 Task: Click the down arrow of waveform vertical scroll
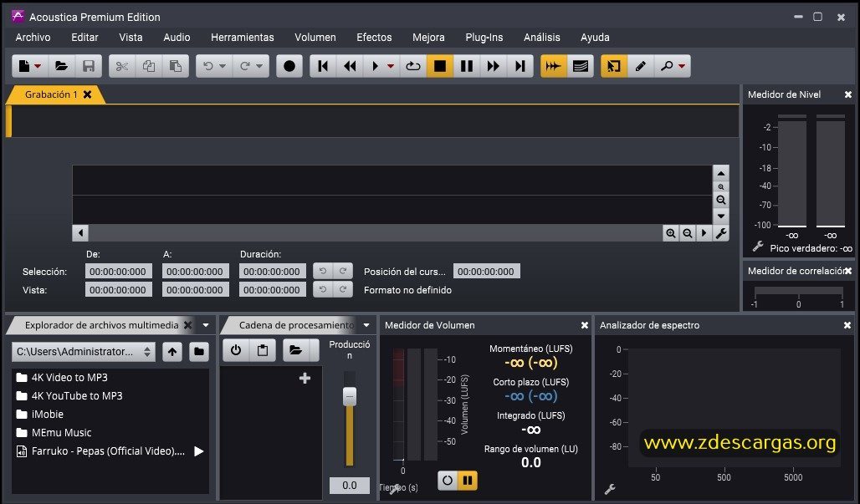pyautogui.click(x=720, y=216)
